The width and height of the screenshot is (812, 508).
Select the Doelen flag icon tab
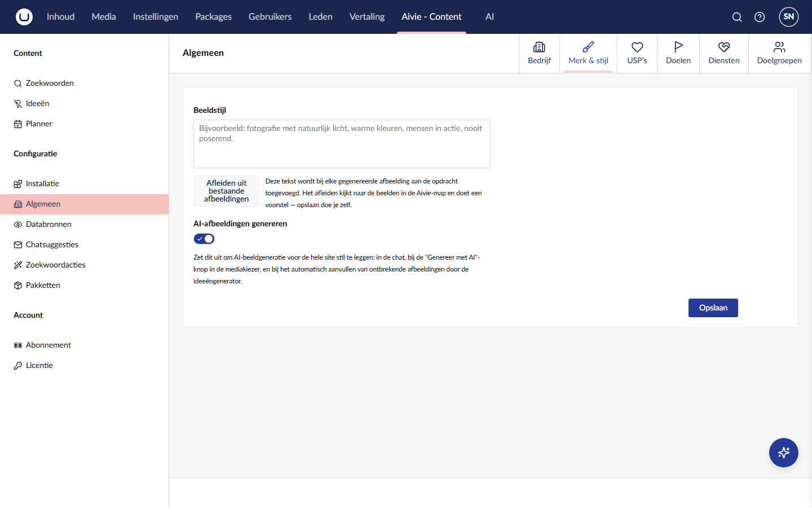[678, 47]
